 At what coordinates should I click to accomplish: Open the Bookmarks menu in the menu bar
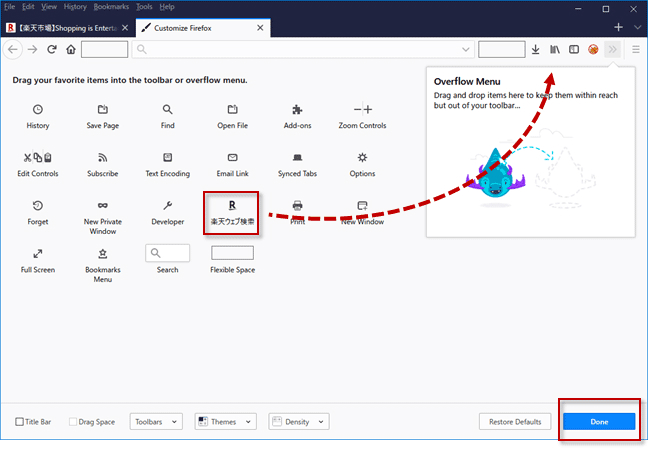pos(111,7)
